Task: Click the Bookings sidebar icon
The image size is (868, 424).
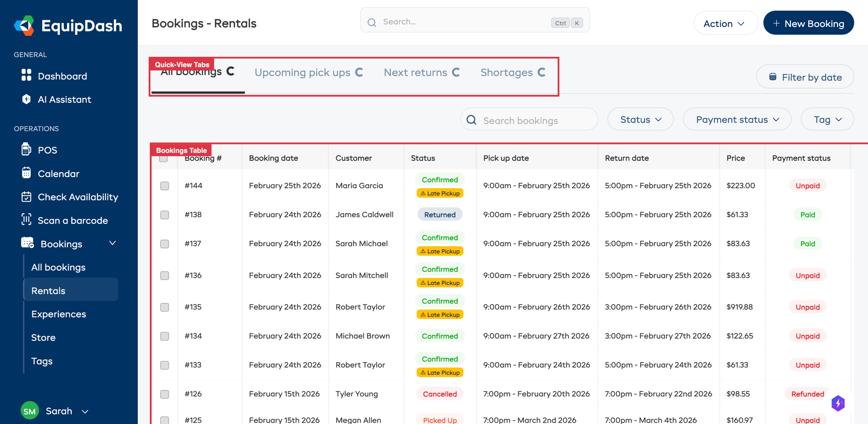Action: [x=27, y=243]
